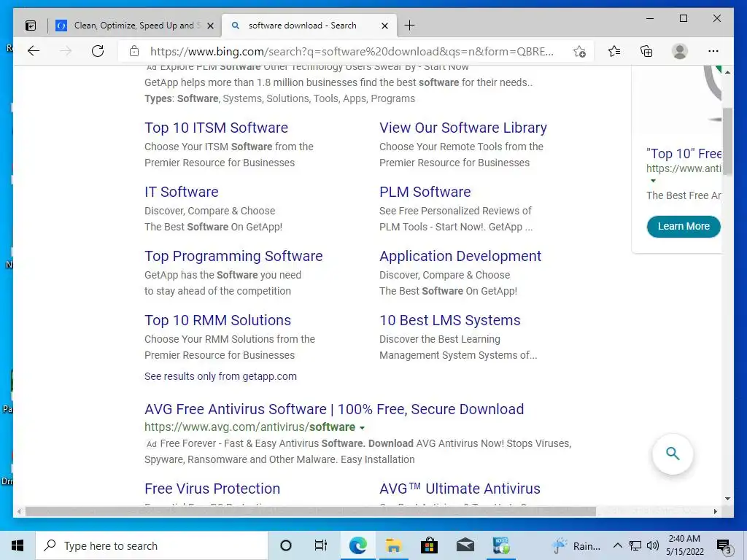
Task: Open the Windows Start menu
Action: (18, 545)
